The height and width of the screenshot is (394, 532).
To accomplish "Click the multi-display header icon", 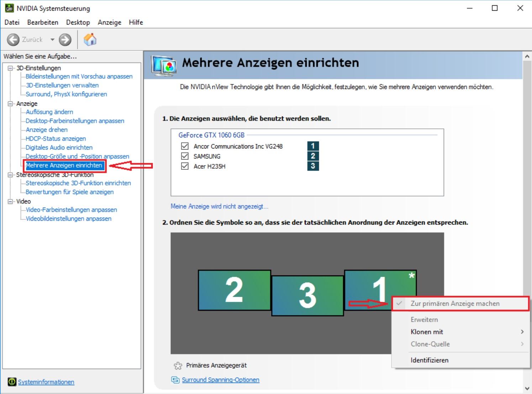I will coord(163,65).
